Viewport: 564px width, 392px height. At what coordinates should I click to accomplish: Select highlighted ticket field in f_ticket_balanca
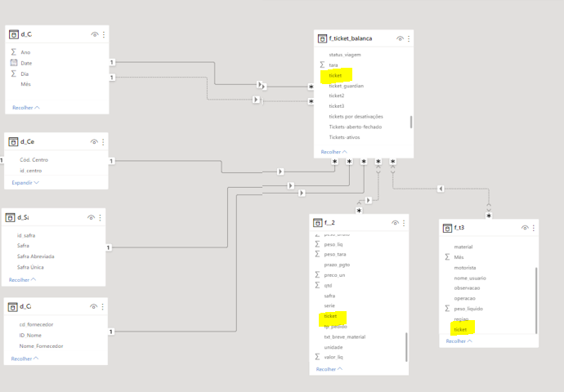[x=335, y=75]
